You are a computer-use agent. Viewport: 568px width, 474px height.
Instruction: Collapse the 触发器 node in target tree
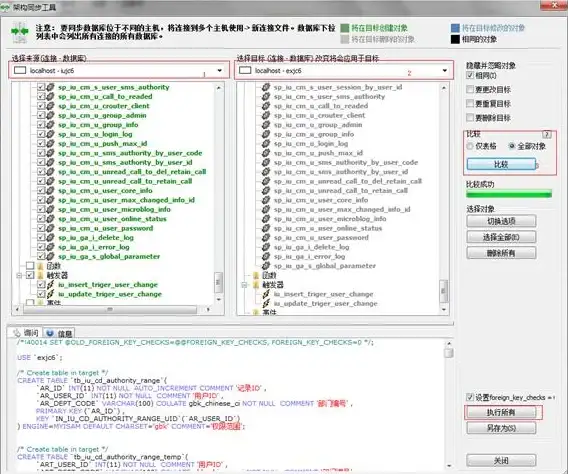[x=244, y=285]
